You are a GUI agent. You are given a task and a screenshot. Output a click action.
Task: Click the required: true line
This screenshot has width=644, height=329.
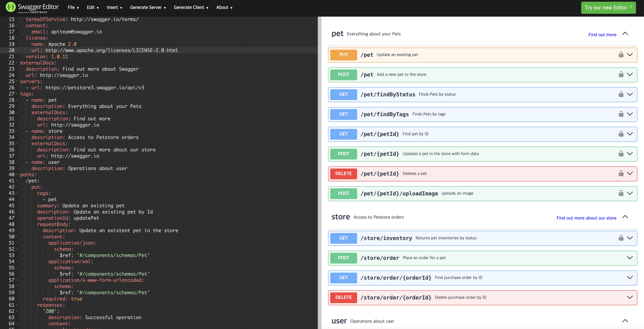click(x=62, y=299)
